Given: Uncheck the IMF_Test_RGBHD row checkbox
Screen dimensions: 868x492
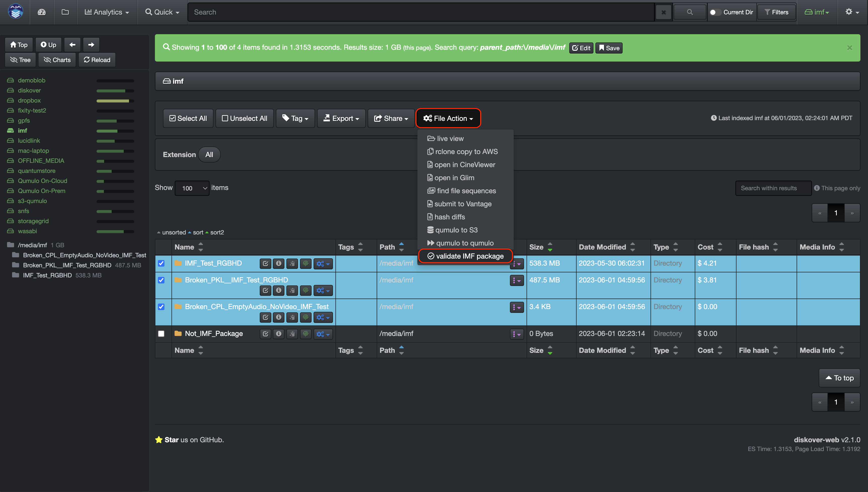Looking at the screenshot, I should tap(161, 264).
